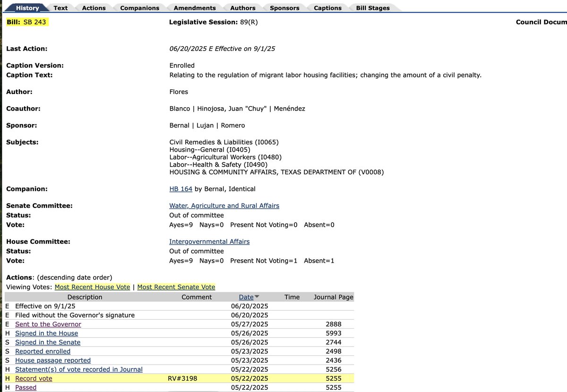Select journal page 2436 cell

(333, 360)
